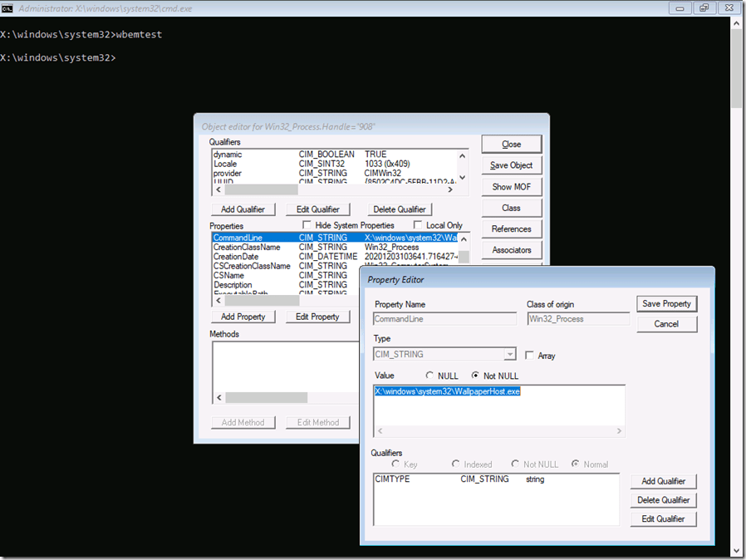Click Edit Qualifier in the Property Editor
Screen dimensions: 746x560
tap(663, 518)
